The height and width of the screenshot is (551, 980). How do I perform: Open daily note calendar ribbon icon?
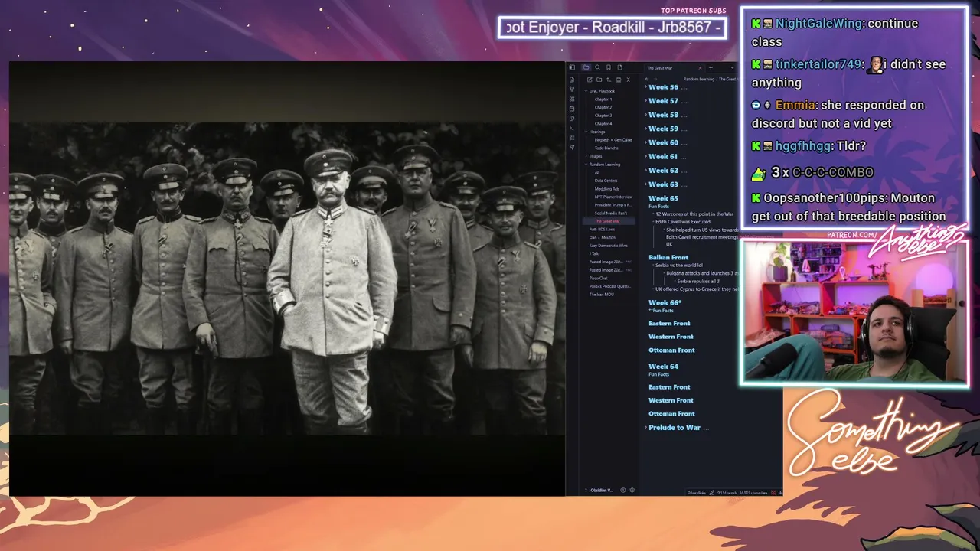point(572,109)
